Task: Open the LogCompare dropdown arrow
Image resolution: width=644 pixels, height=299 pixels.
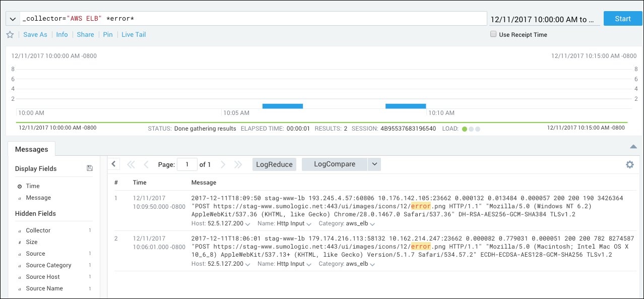Action: 374,164
